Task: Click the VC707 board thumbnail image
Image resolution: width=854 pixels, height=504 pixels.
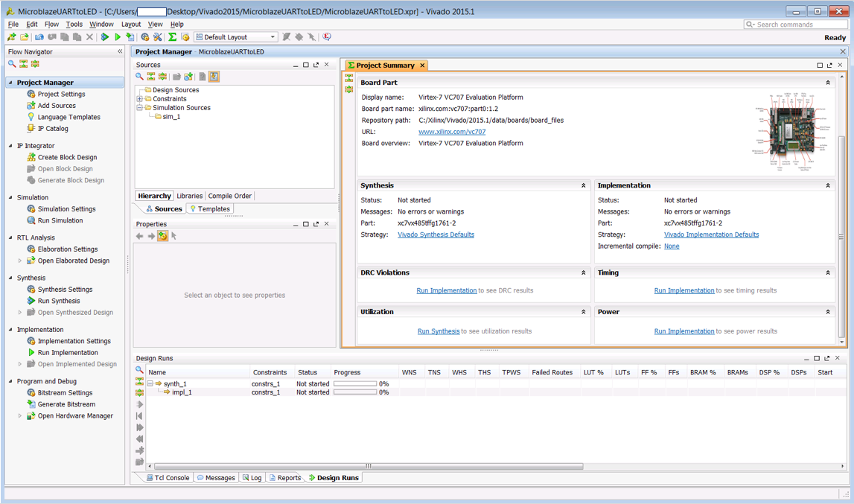Action: (x=792, y=131)
